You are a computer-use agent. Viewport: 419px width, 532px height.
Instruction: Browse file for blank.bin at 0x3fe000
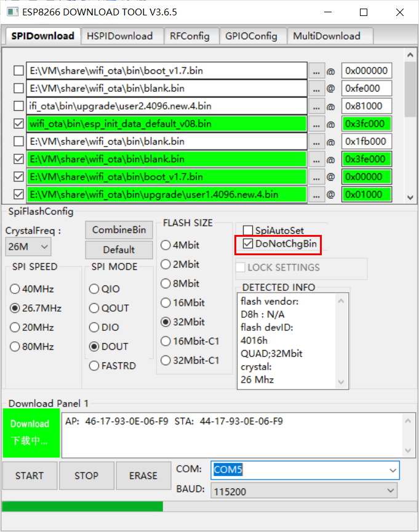pyautogui.click(x=316, y=159)
